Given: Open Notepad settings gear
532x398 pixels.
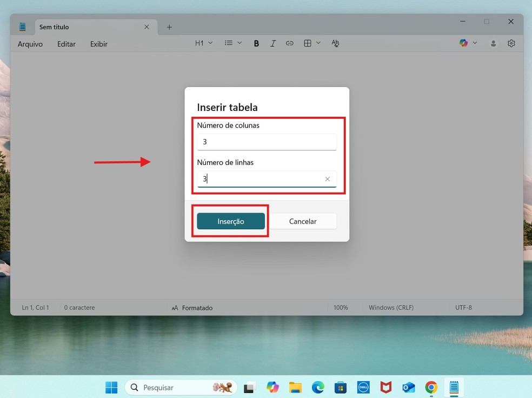Looking at the screenshot, I should (x=511, y=43).
